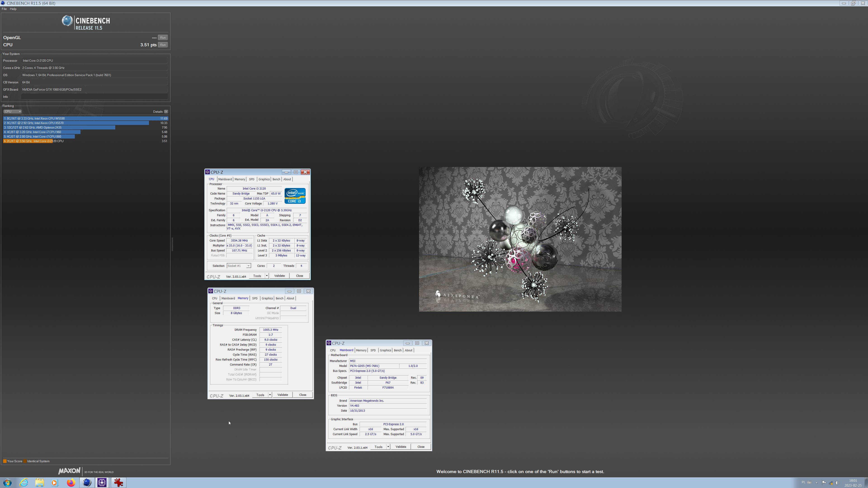868x488 pixels.
Task: Click CPU-Z title icon of CPU window
Action: point(208,172)
